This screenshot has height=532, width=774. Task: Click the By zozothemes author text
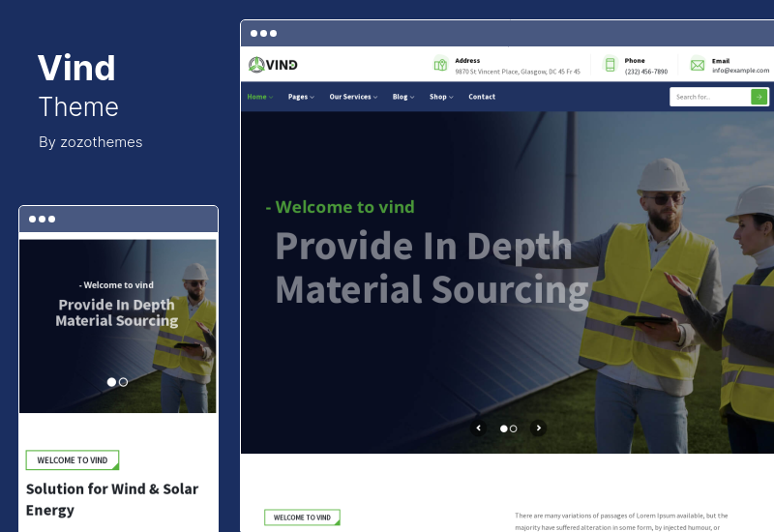(91, 142)
